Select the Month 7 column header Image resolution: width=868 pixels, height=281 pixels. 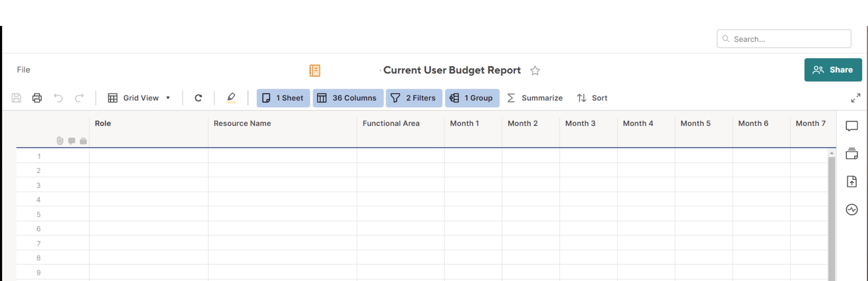(813, 132)
